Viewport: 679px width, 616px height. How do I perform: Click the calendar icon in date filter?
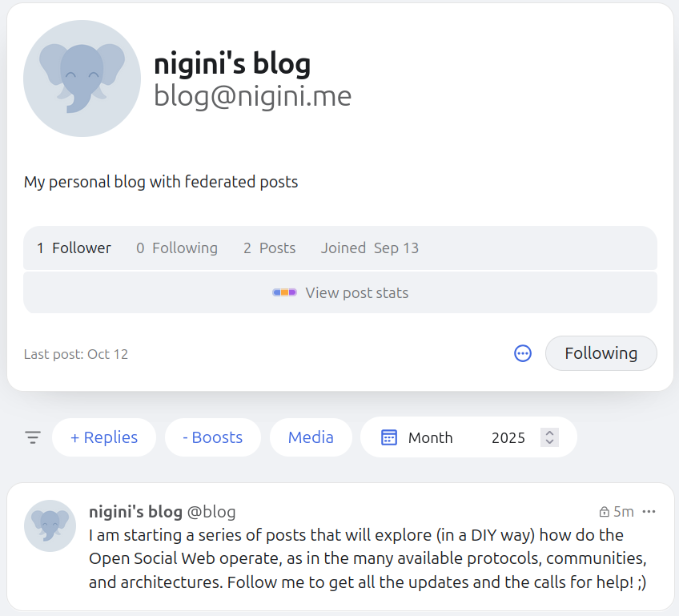[389, 437]
